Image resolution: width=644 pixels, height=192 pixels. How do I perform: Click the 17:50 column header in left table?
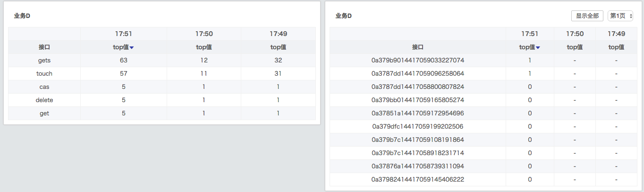204,34
